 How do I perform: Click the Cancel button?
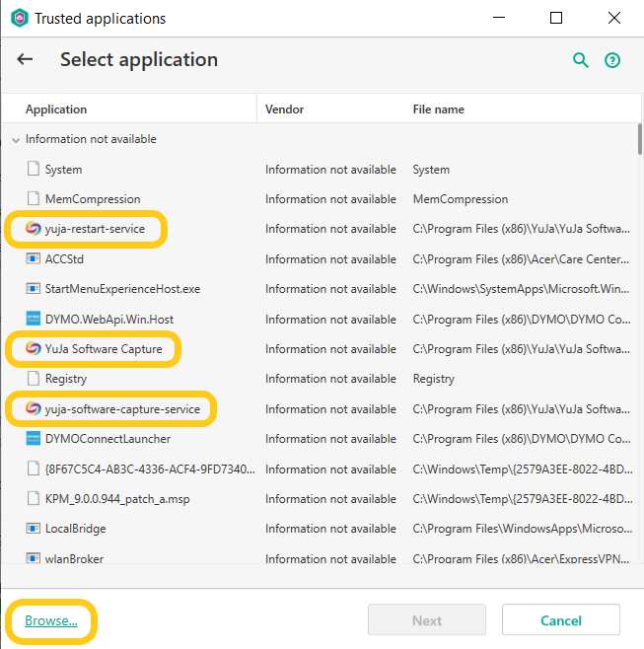(x=561, y=620)
